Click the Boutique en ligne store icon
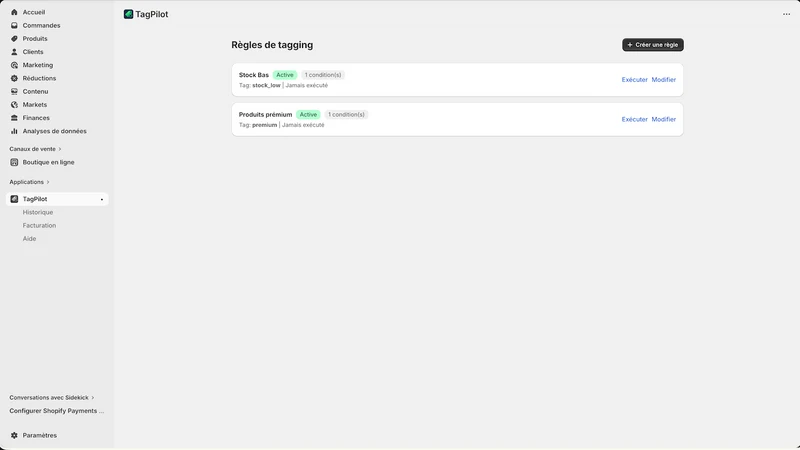 pyautogui.click(x=14, y=162)
